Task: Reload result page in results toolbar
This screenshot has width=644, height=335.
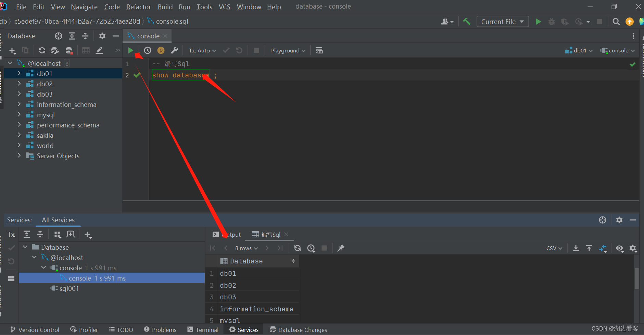Action: click(297, 248)
